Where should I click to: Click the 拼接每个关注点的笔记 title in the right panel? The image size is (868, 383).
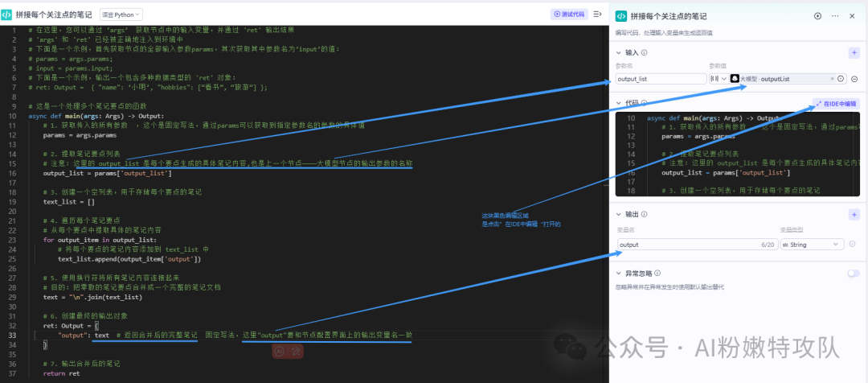(668, 16)
